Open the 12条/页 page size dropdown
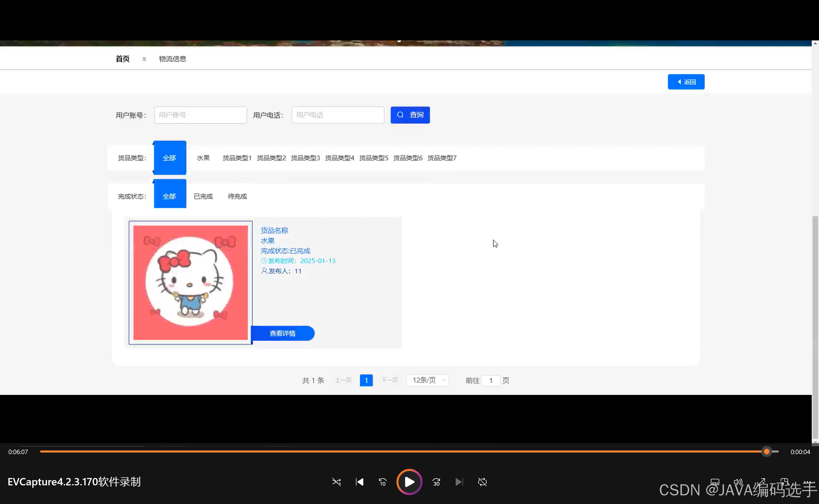 (x=428, y=380)
